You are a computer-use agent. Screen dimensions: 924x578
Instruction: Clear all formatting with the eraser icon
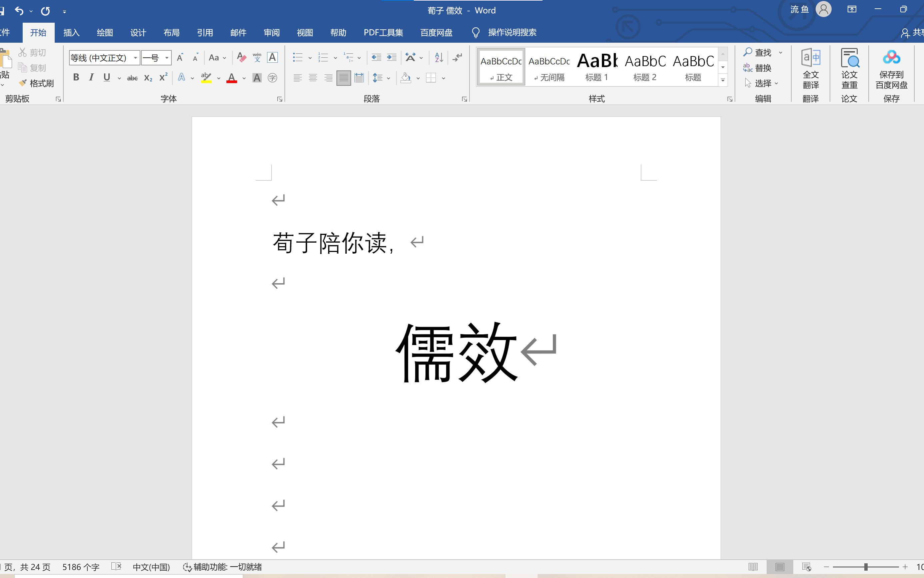pos(241,57)
